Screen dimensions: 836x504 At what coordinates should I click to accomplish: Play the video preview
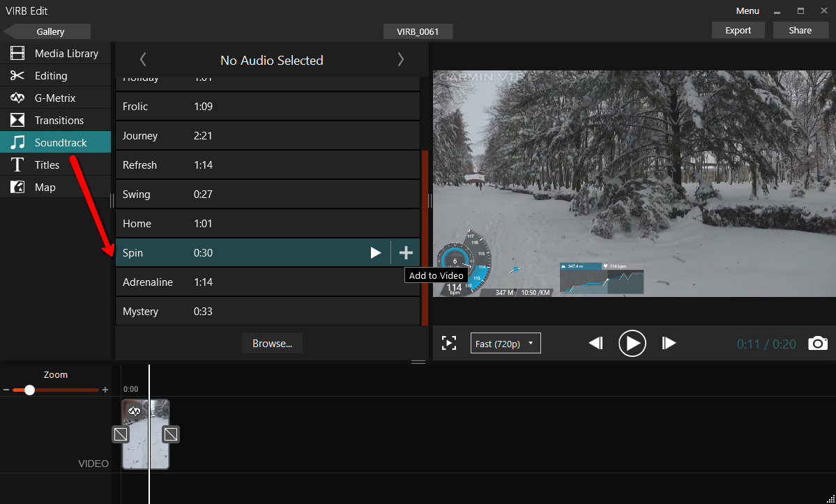pos(632,343)
